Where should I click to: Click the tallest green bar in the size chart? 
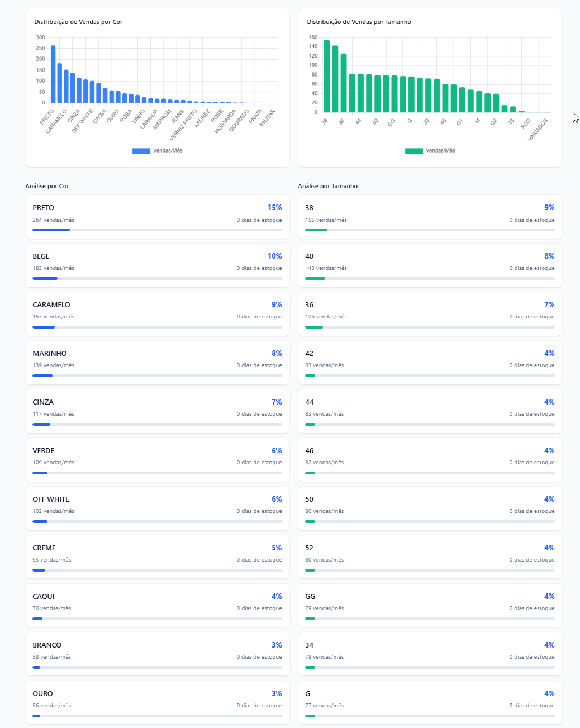point(326,76)
